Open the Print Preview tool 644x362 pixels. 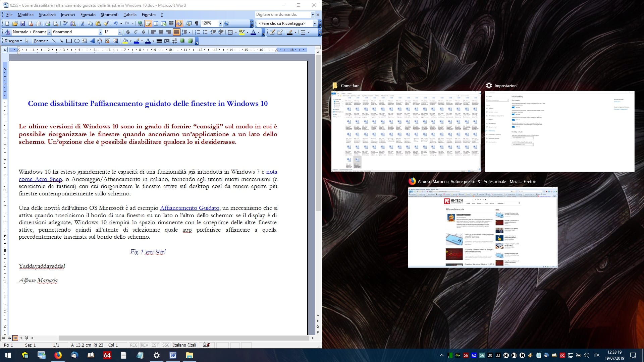coord(55,23)
